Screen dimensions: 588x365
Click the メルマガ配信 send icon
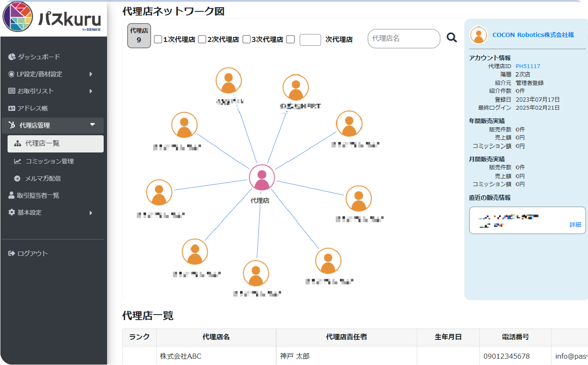pyautogui.click(x=17, y=179)
